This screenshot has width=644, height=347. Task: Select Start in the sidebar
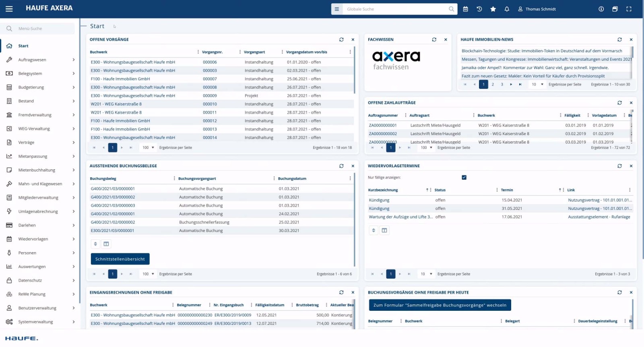tap(23, 46)
